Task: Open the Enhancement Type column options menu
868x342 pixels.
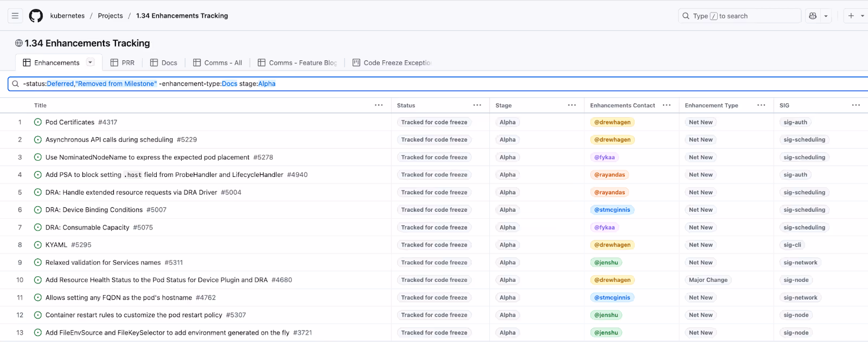Action: 761,105
